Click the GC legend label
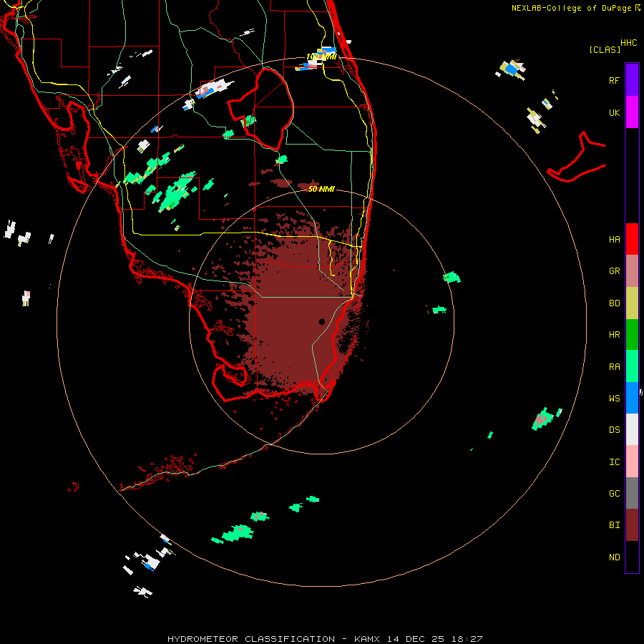The width and height of the screenshot is (644, 644). [614, 494]
